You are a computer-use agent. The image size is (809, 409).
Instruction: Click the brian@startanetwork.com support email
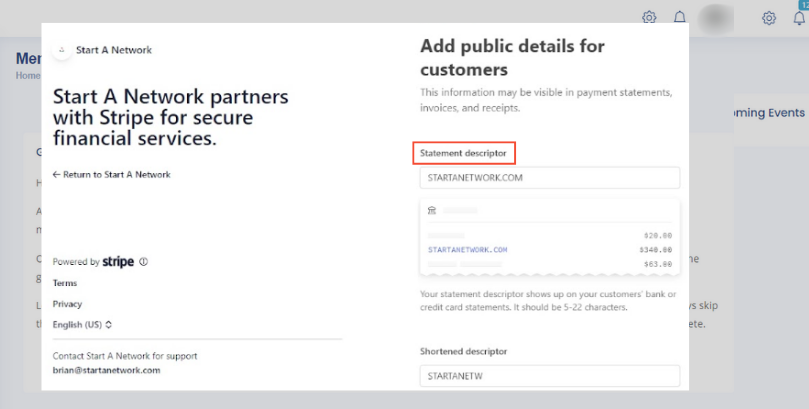106,370
